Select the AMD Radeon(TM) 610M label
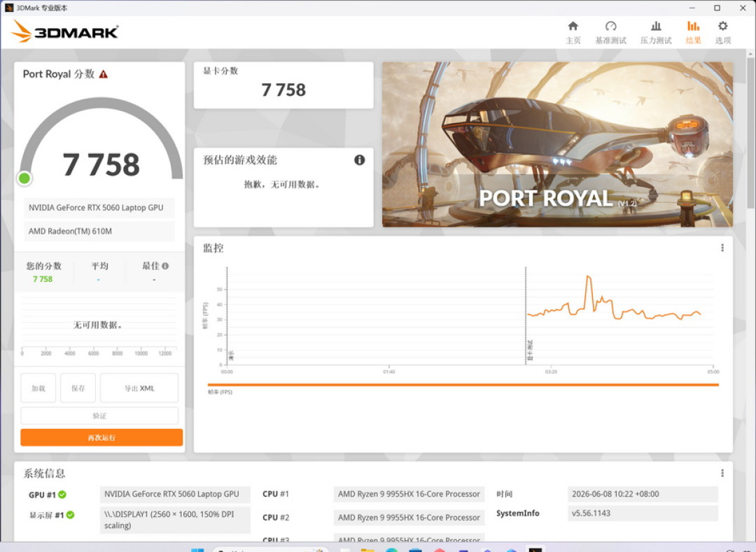The height and width of the screenshot is (552, 756). [99, 231]
